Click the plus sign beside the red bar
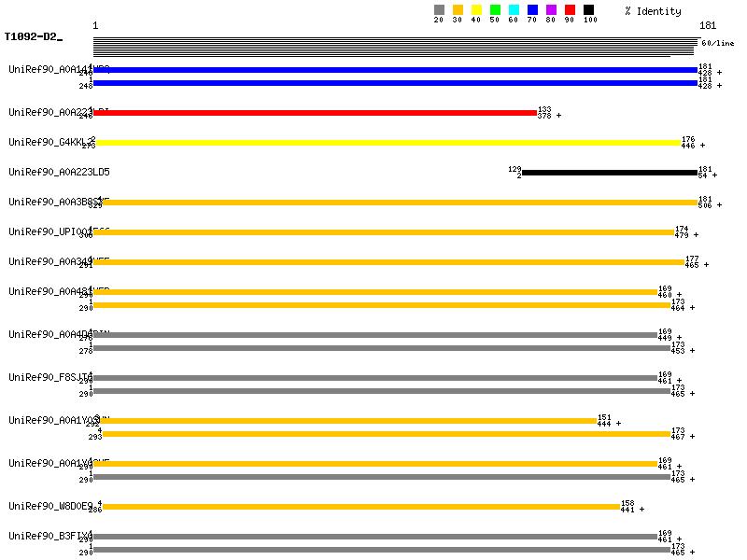Viewport: 747px width, 560px height. (559, 116)
